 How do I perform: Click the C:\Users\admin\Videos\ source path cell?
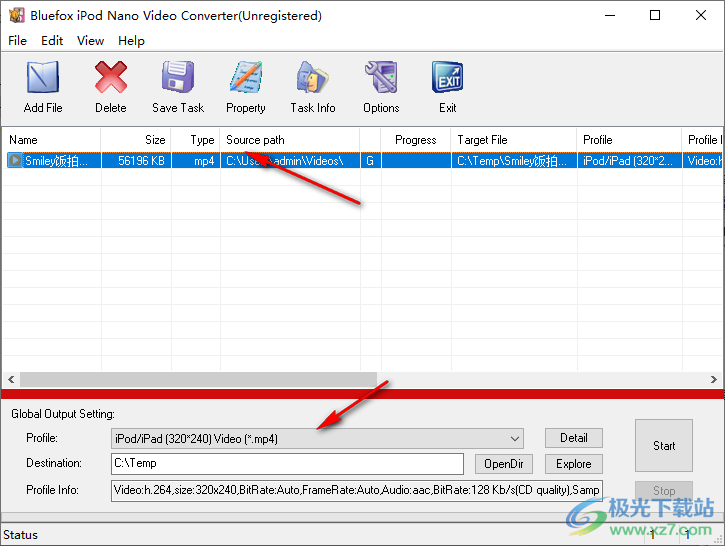290,161
